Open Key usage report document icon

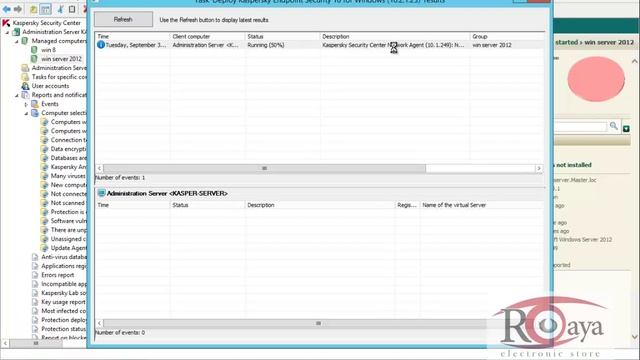pyautogui.click(x=35, y=302)
